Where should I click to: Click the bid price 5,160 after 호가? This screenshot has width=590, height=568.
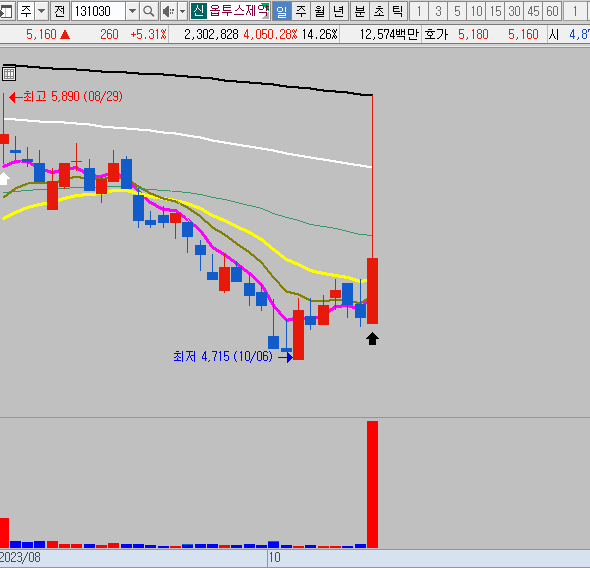[523, 35]
